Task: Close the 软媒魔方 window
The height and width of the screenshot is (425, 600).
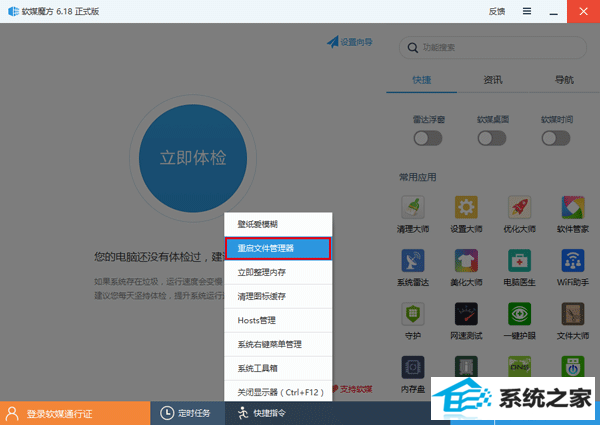Action: coord(583,11)
